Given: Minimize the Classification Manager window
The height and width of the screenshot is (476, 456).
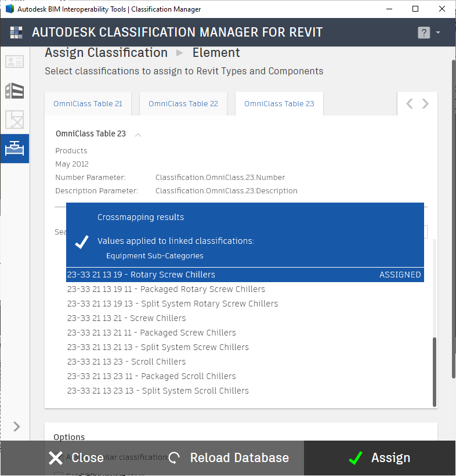Looking at the screenshot, I should tap(389, 9).
